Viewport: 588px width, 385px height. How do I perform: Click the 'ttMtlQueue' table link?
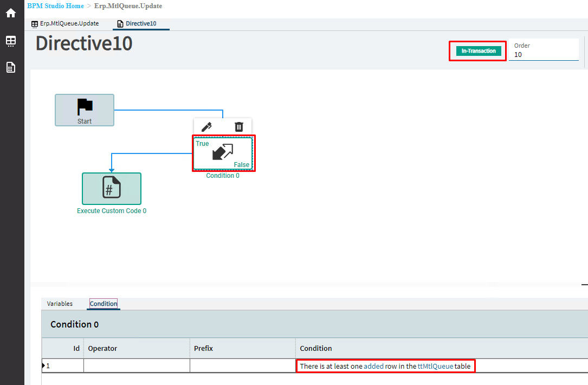tap(435, 366)
